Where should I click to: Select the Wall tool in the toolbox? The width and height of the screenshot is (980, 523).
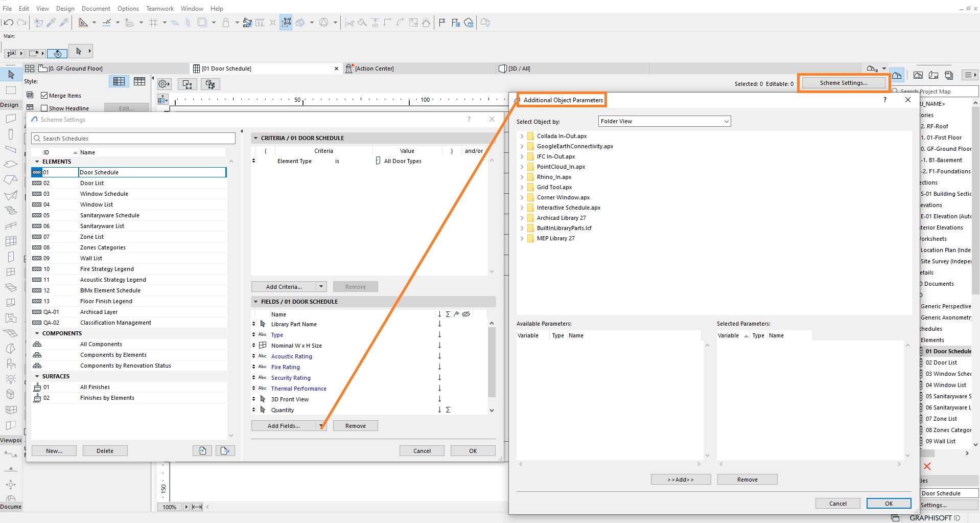click(11, 119)
